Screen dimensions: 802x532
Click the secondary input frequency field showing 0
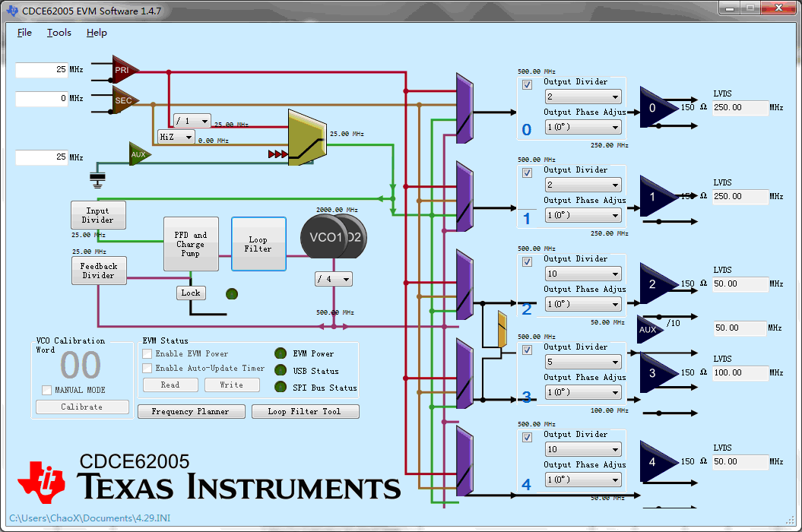[x=41, y=98]
